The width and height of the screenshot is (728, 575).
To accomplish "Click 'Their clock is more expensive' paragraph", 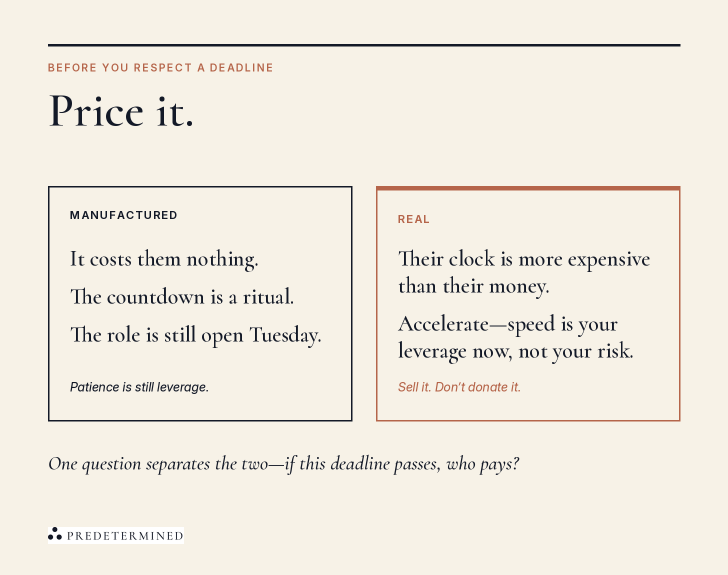I will pos(524,272).
